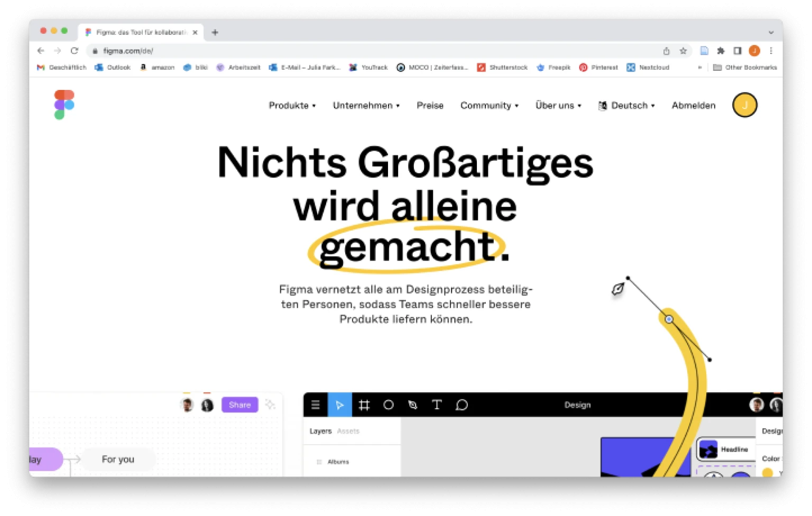Open the YouTrack bookmark
The width and height of the screenshot is (812, 516).
click(x=368, y=68)
